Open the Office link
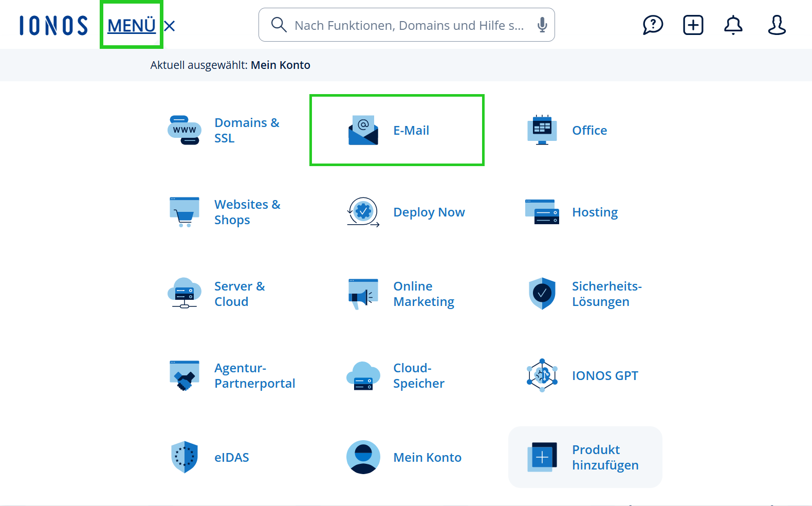The width and height of the screenshot is (812, 506). pyautogui.click(x=589, y=130)
